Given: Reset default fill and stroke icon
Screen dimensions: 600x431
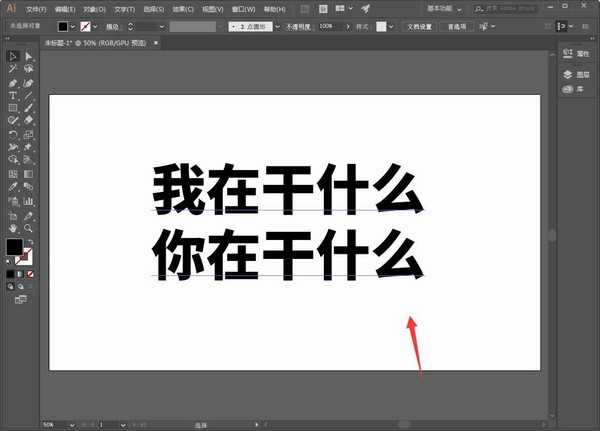Looking at the screenshot, I should [x=9, y=261].
